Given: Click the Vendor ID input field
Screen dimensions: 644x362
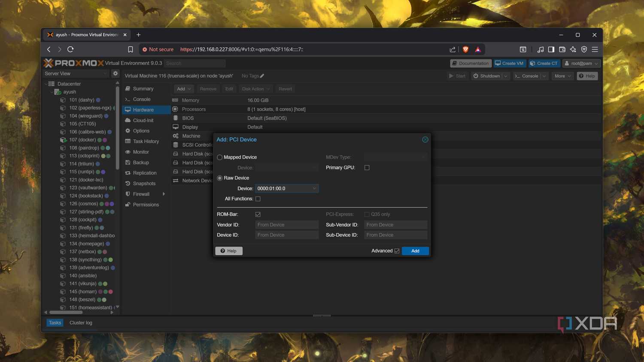Looking at the screenshot, I should [x=287, y=225].
